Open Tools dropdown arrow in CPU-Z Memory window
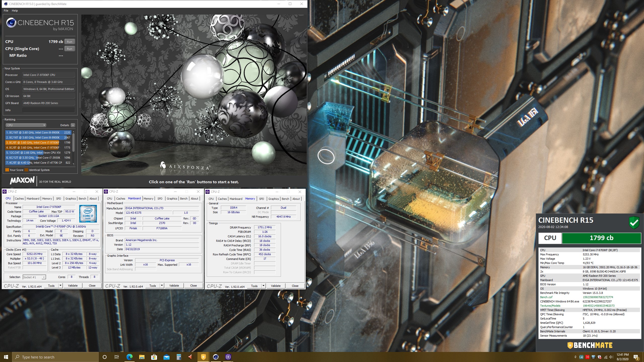The image size is (644, 362). point(263,286)
